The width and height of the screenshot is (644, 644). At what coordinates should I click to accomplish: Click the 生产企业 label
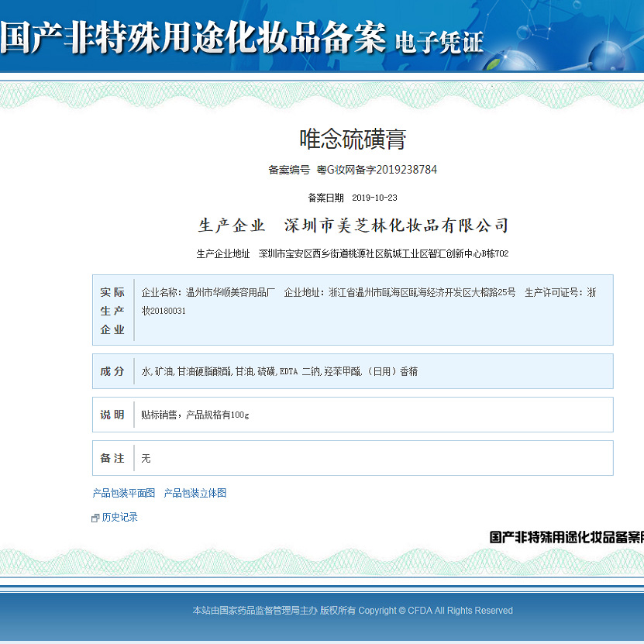point(232,225)
